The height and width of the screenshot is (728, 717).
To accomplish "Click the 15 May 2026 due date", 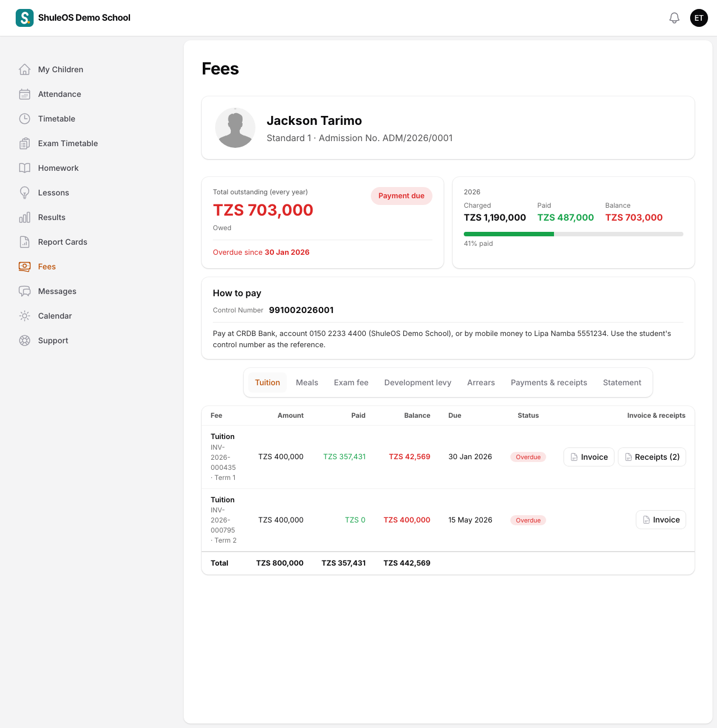I will click(471, 520).
